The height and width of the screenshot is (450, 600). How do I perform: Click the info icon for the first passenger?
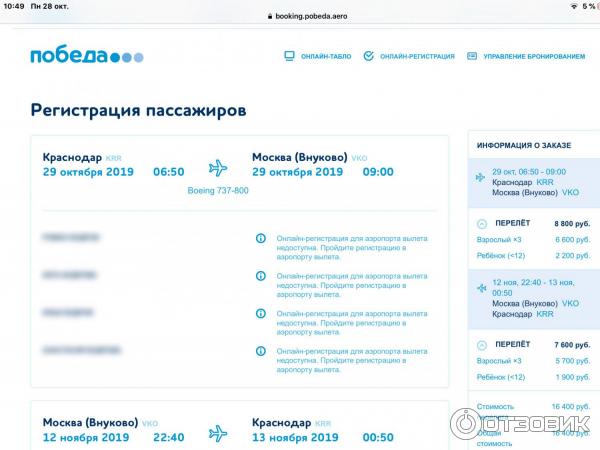pyautogui.click(x=261, y=239)
